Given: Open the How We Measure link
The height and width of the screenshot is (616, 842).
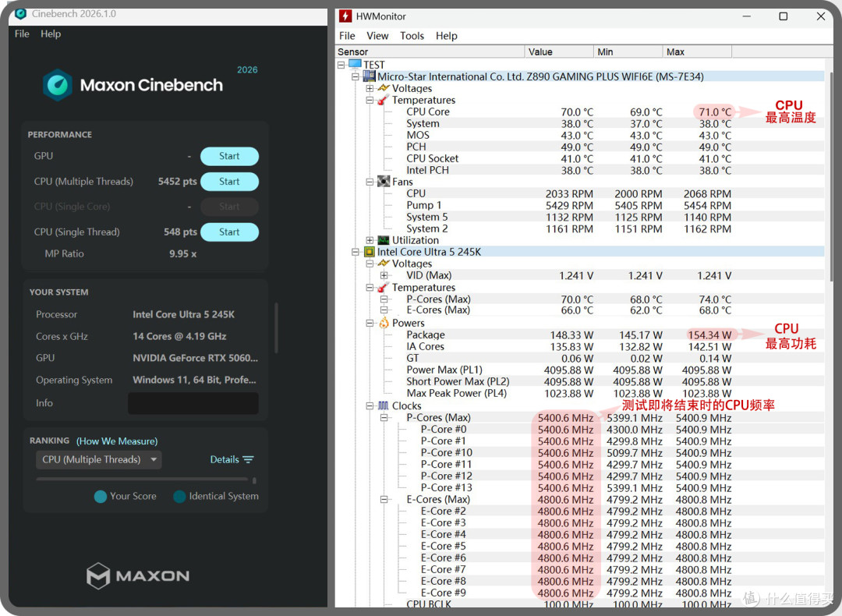Looking at the screenshot, I should 117,441.
